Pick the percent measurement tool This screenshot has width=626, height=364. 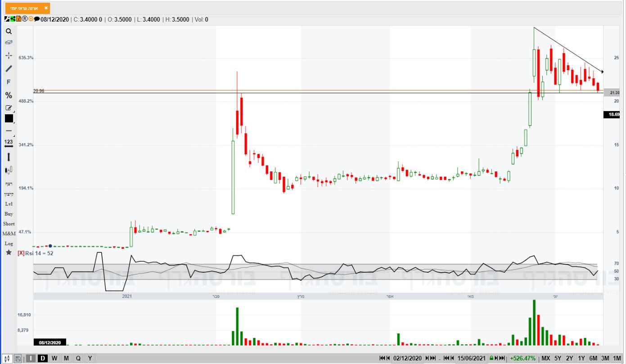9,95
